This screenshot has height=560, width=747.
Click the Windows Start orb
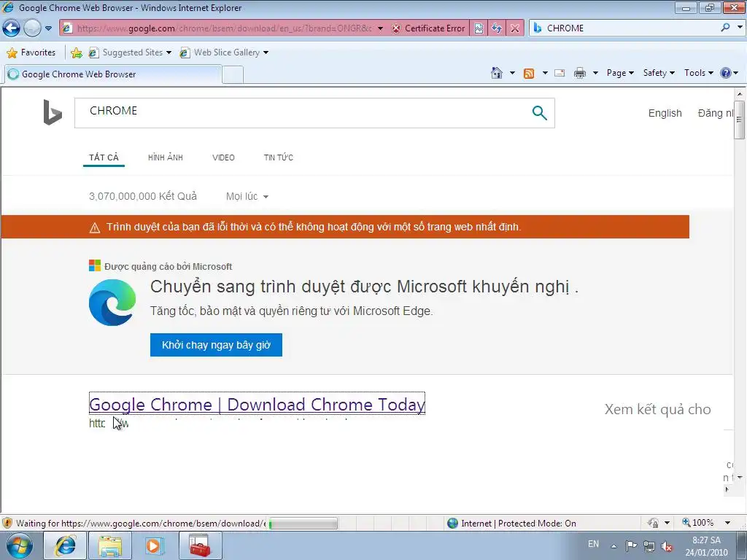(19, 545)
